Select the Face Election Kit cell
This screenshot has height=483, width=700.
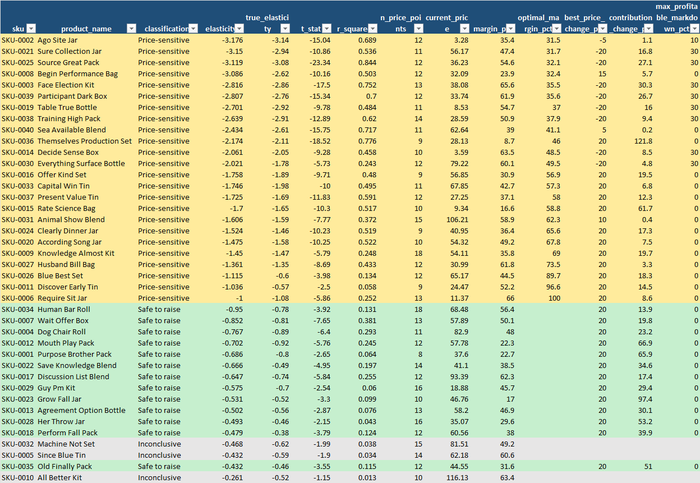86,85
